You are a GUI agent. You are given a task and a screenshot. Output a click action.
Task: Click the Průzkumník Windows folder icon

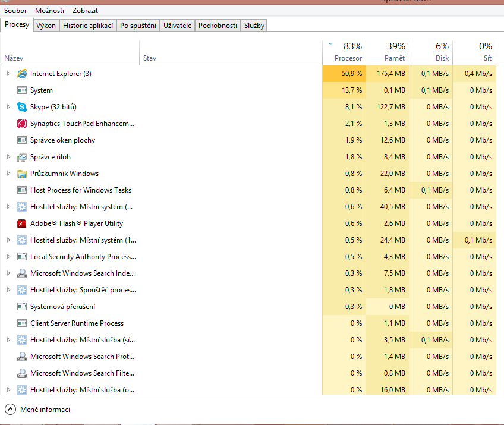22,174
